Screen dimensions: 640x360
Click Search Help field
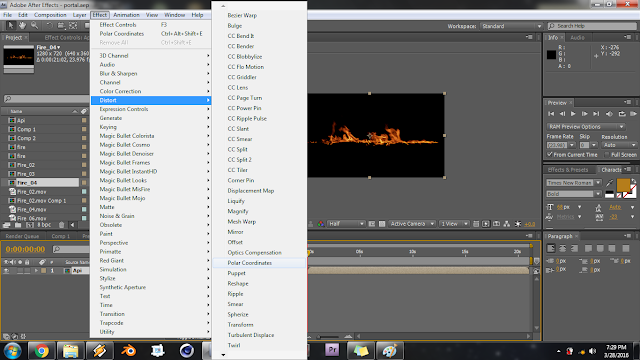coord(592,26)
